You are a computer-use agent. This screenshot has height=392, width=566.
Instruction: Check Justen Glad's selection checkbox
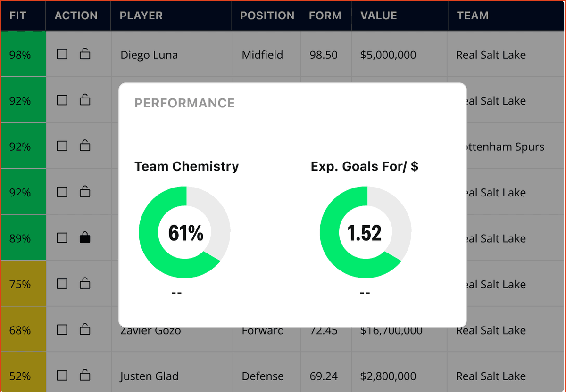(x=62, y=376)
